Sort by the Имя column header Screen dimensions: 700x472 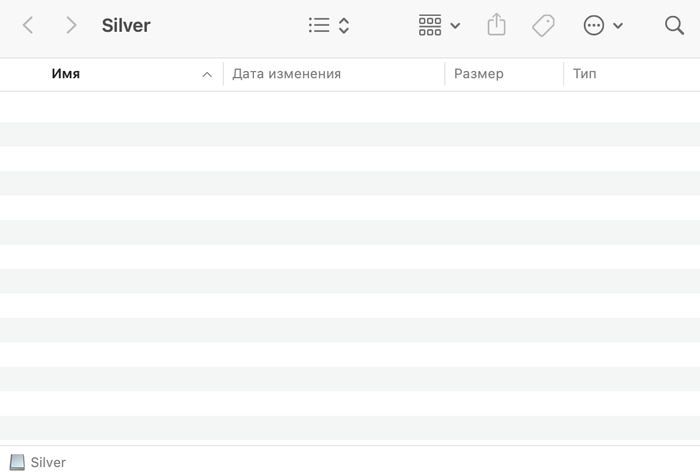(66, 74)
